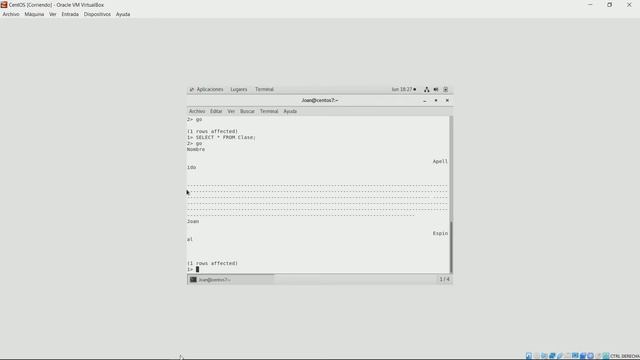
Task: Close the VirtualBox window
Action: (629, 5)
